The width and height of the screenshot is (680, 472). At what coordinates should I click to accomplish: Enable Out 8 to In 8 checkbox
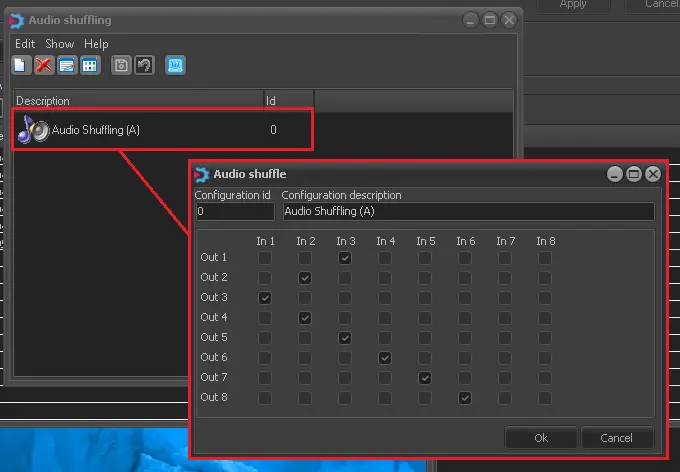545,398
